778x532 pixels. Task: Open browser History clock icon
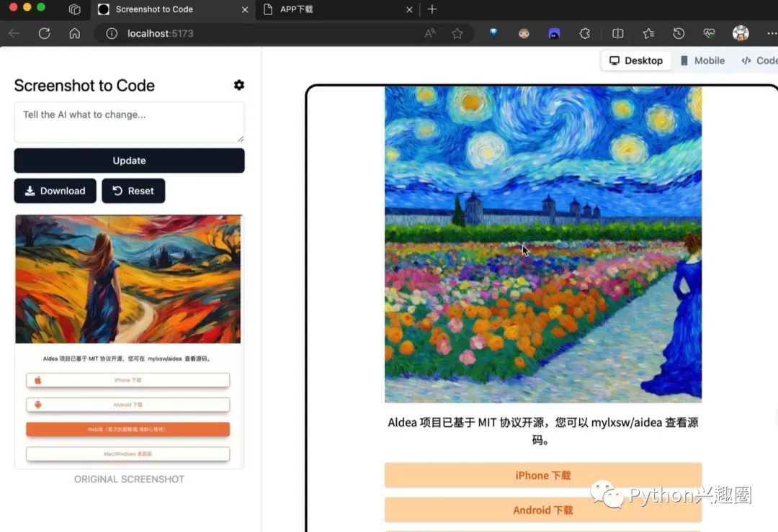[x=679, y=33]
